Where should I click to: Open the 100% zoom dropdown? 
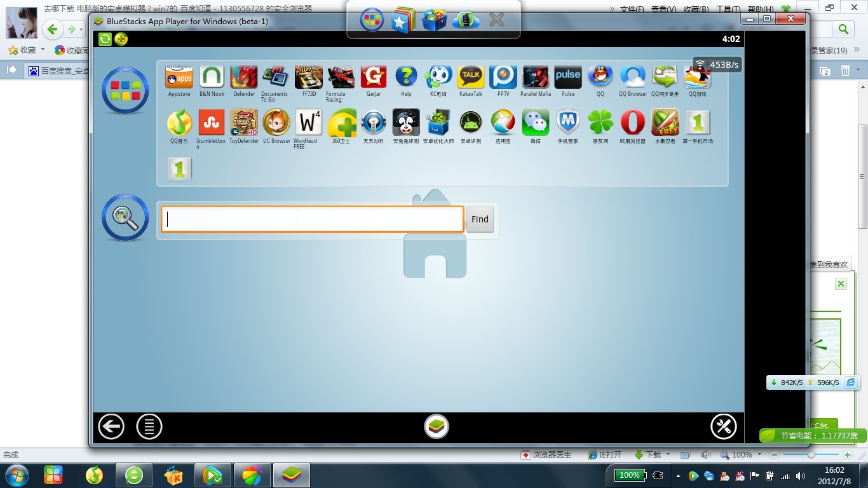758,455
